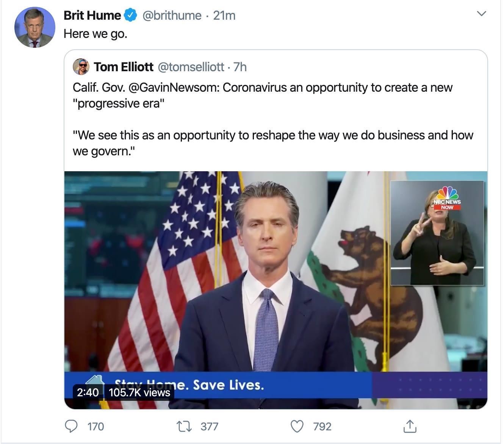This screenshot has width=504, height=444.
Task: Open the @tomselliott handle
Action: (x=191, y=67)
